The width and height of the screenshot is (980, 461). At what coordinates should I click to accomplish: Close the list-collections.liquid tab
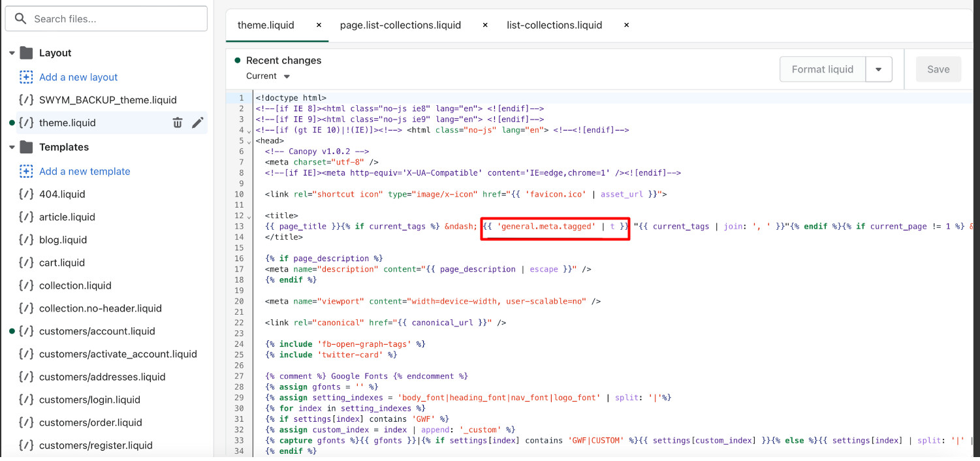click(626, 25)
